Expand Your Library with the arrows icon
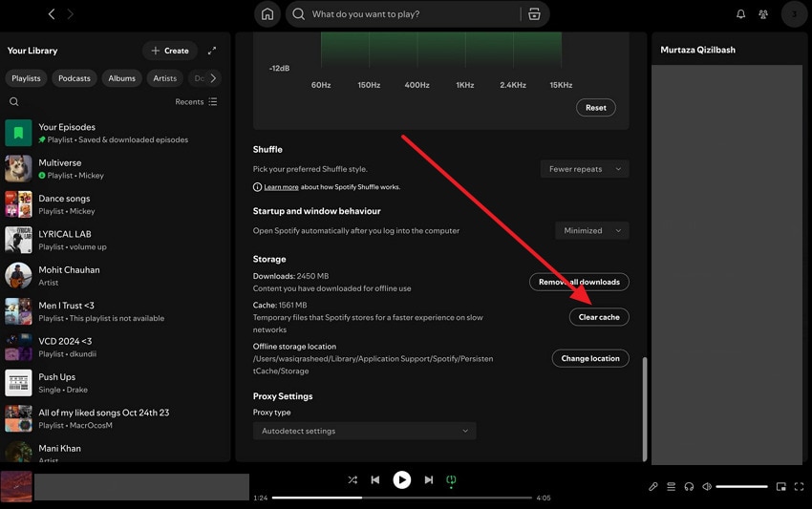The image size is (812, 509). click(212, 51)
